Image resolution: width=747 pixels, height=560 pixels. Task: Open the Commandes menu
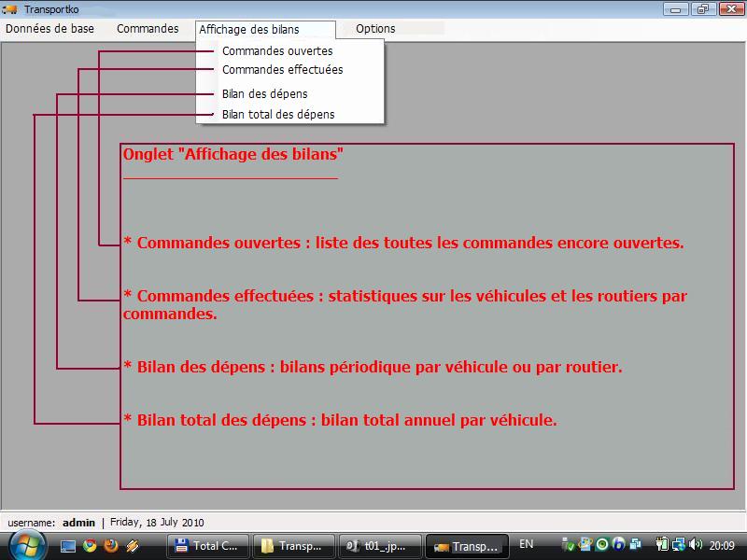click(148, 29)
